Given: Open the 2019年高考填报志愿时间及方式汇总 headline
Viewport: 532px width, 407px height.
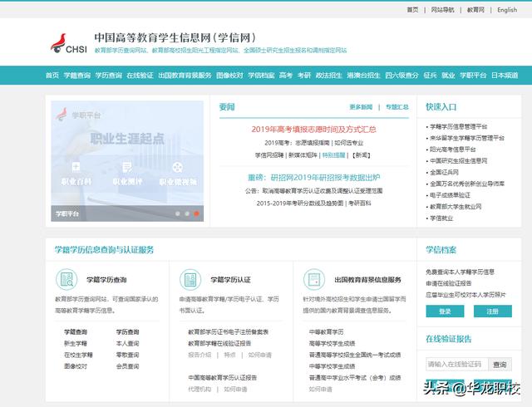Looking at the screenshot, I should tap(314, 130).
